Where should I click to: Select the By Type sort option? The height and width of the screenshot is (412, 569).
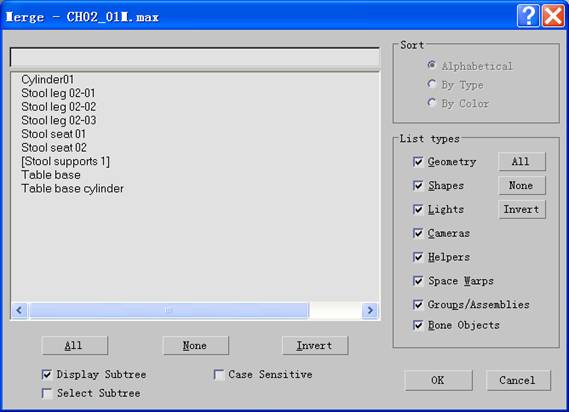pyautogui.click(x=431, y=84)
